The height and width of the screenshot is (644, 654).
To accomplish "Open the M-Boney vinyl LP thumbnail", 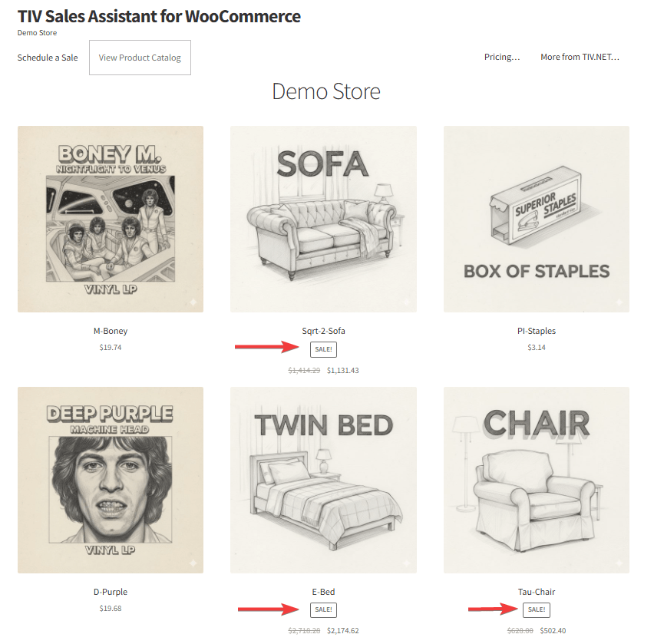I will pyautogui.click(x=110, y=219).
